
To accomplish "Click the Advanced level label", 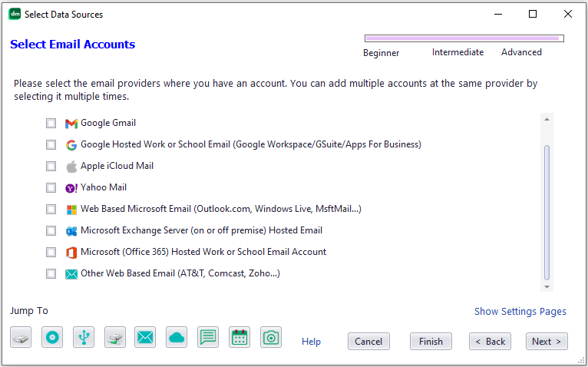I will tap(521, 52).
